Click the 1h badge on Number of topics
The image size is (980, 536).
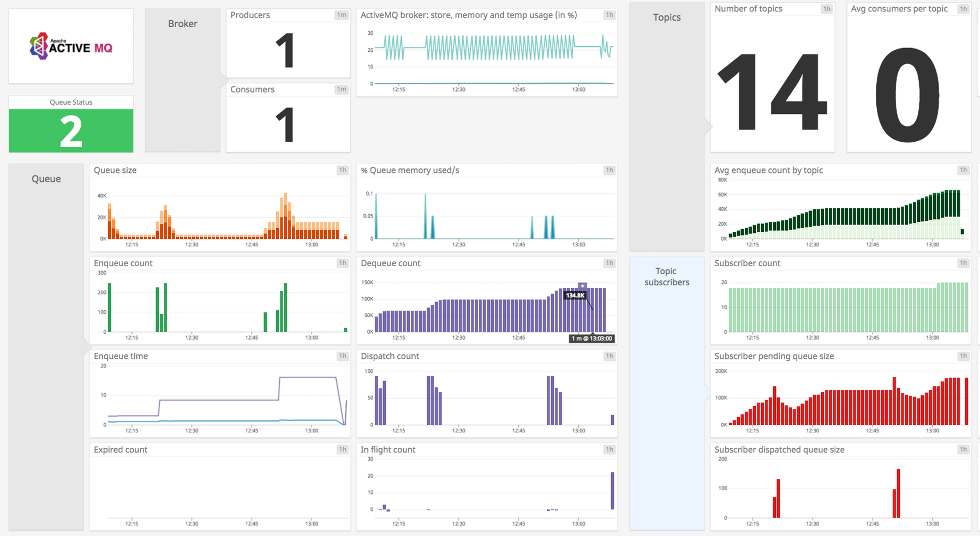point(827,9)
